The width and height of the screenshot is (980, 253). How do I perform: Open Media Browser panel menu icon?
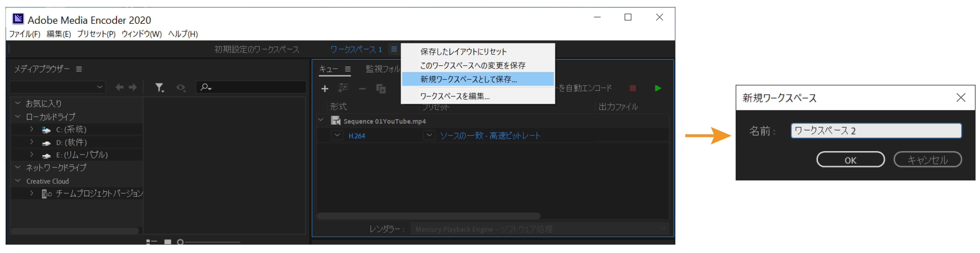click(x=79, y=69)
